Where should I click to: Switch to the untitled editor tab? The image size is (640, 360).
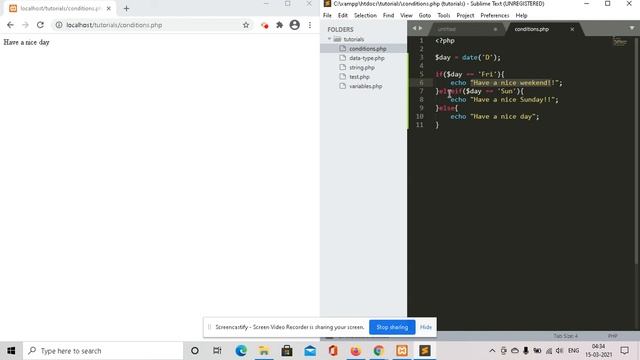[x=447, y=29]
